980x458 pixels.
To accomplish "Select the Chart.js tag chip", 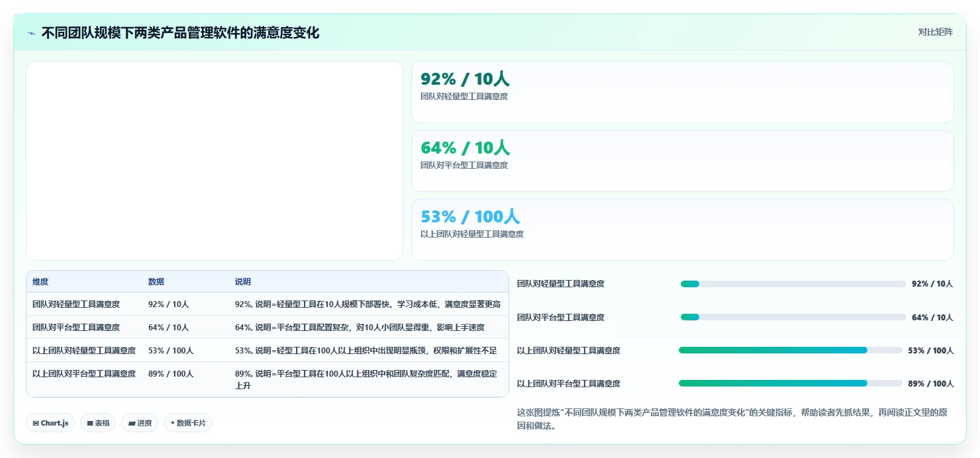I will click(50, 423).
